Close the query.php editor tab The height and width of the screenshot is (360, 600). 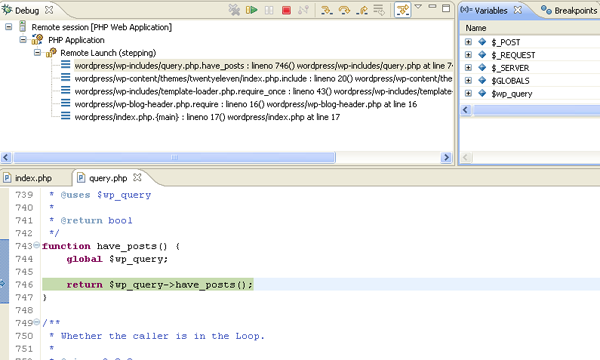(x=137, y=178)
